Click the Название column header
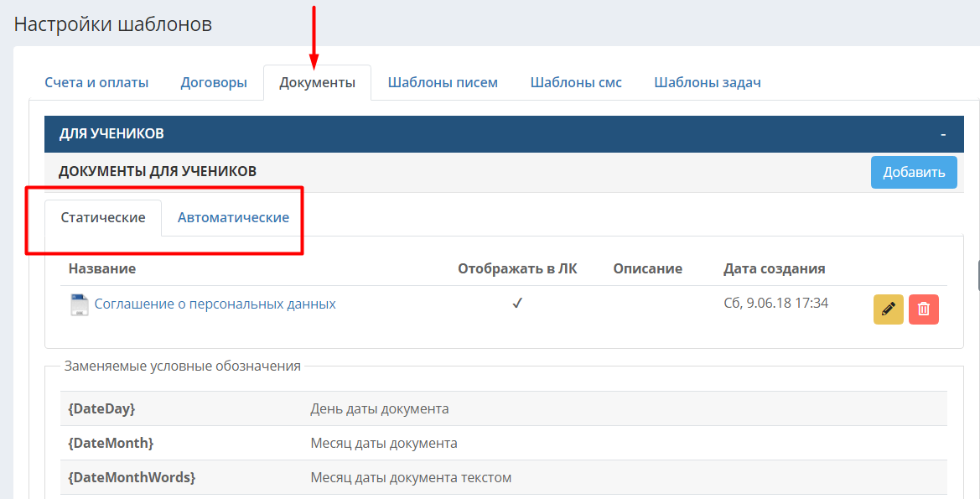 click(102, 269)
